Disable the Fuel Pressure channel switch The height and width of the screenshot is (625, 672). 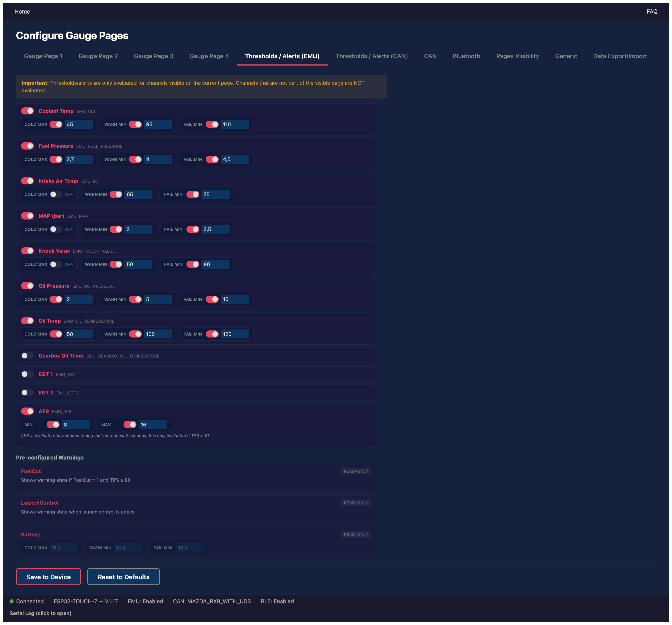pyautogui.click(x=27, y=146)
